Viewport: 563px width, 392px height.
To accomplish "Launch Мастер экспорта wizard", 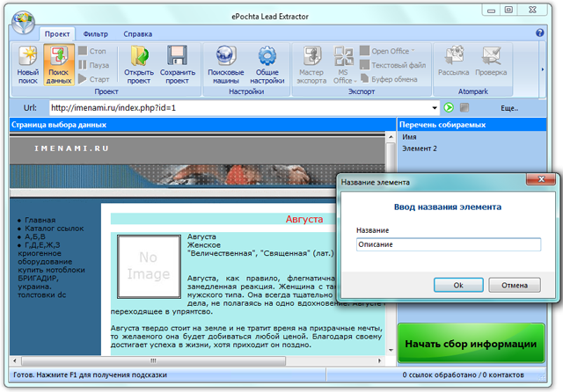I will (311, 65).
